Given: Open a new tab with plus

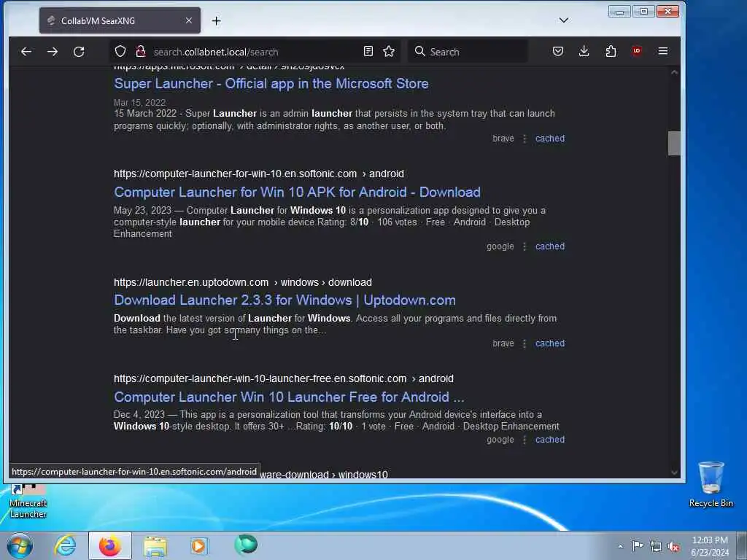Looking at the screenshot, I should [x=216, y=21].
